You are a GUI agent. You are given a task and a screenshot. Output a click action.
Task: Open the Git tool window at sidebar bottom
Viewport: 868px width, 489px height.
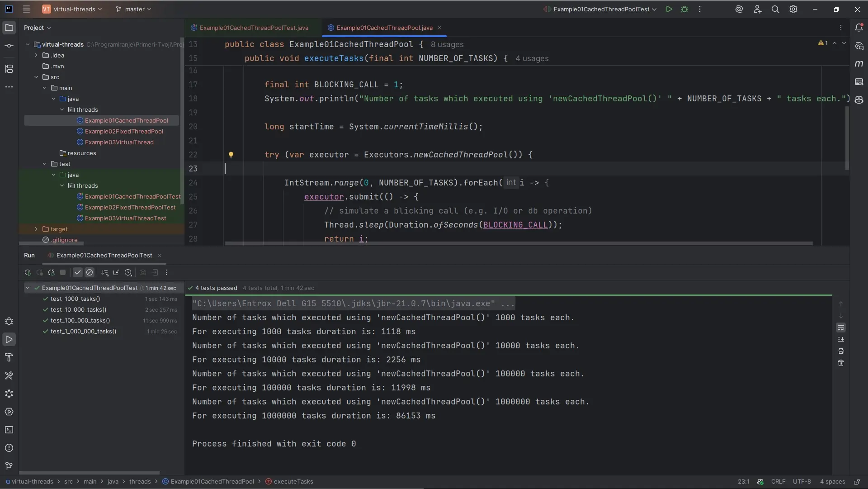click(x=9, y=466)
